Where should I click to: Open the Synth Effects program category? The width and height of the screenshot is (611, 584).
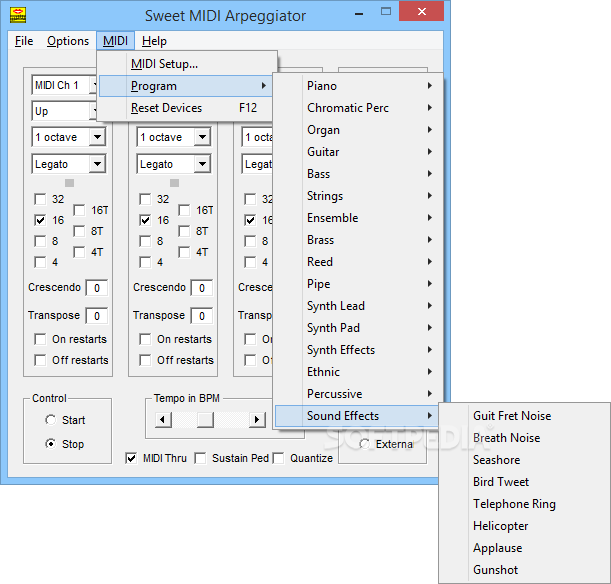358,350
